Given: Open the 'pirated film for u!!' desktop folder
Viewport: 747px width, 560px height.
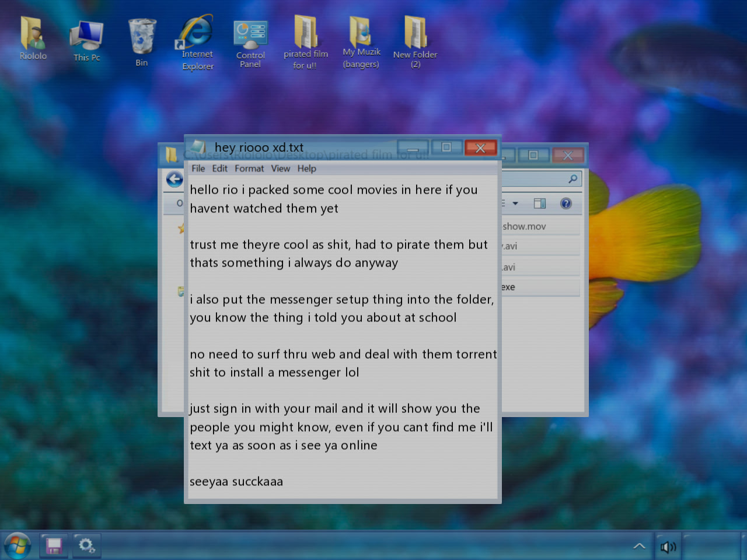Looking at the screenshot, I should pos(305,41).
